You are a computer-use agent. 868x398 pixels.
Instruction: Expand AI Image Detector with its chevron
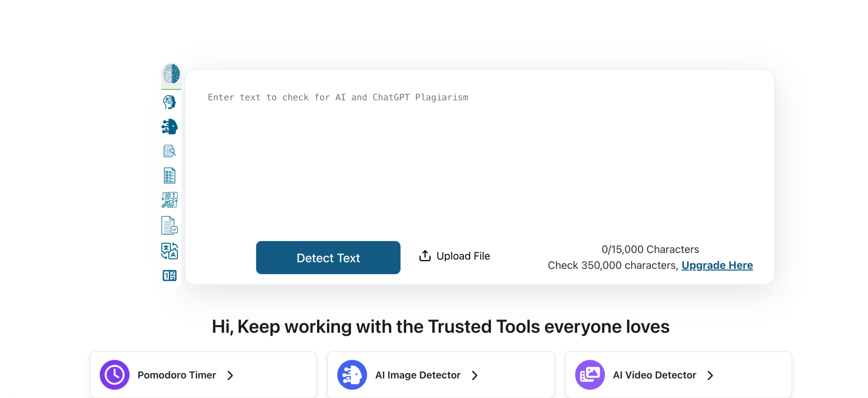[x=474, y=375]
